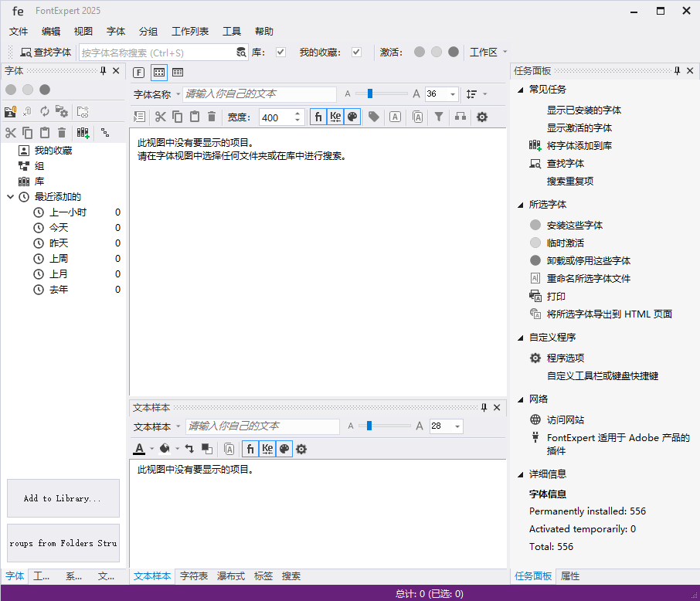Open the gear settings icon in the font toolbar

482,116
